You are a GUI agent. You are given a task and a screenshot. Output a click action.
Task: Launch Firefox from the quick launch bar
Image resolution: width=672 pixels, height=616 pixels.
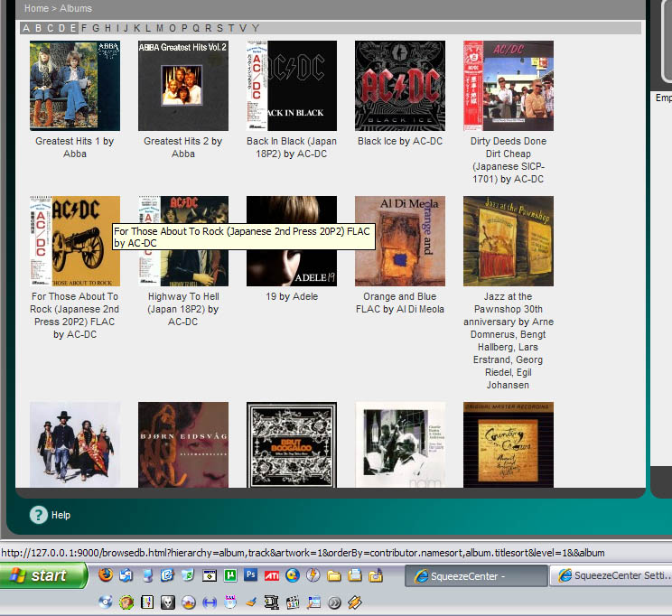[x=106, y=575]
